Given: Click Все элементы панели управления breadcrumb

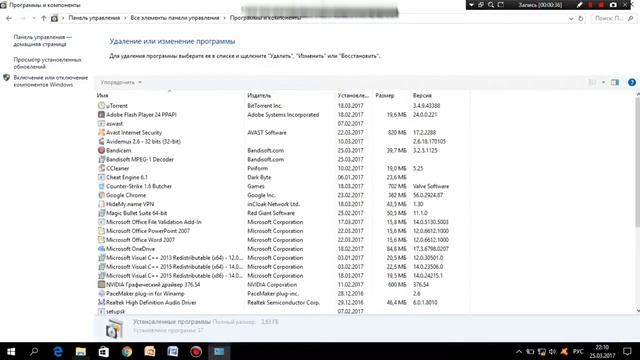Looking at the screenshot, I should 175,18.
